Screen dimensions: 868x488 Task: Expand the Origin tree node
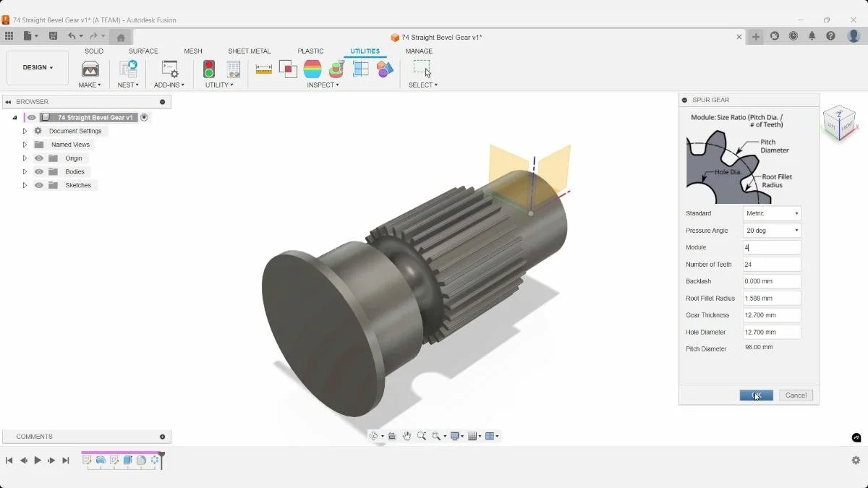pyautogui.click(x=25, y=158)
